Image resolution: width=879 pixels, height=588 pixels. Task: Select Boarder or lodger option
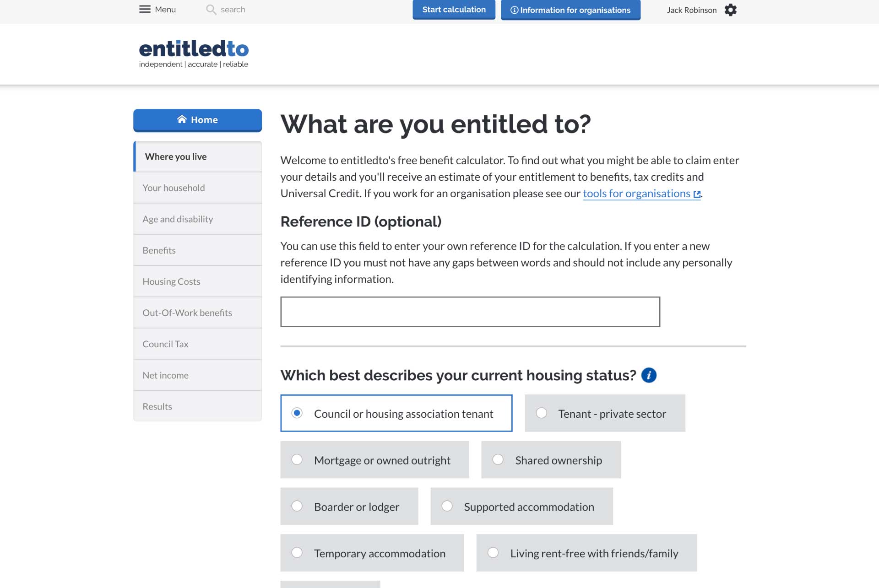(349, 506)
